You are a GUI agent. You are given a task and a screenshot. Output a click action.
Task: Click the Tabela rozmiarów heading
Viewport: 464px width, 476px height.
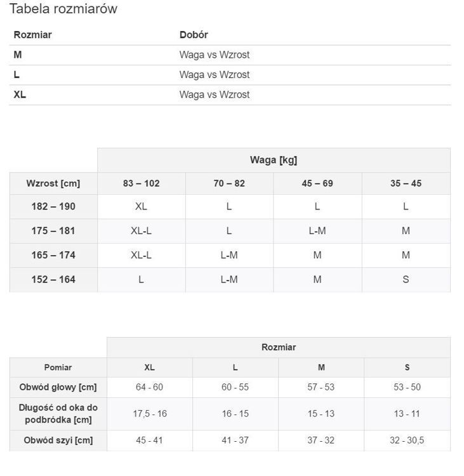point(63,8)
